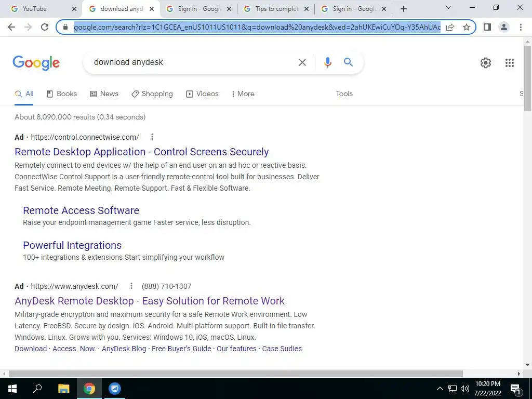Switch to the Shopping results tab

tap(152, 94)
